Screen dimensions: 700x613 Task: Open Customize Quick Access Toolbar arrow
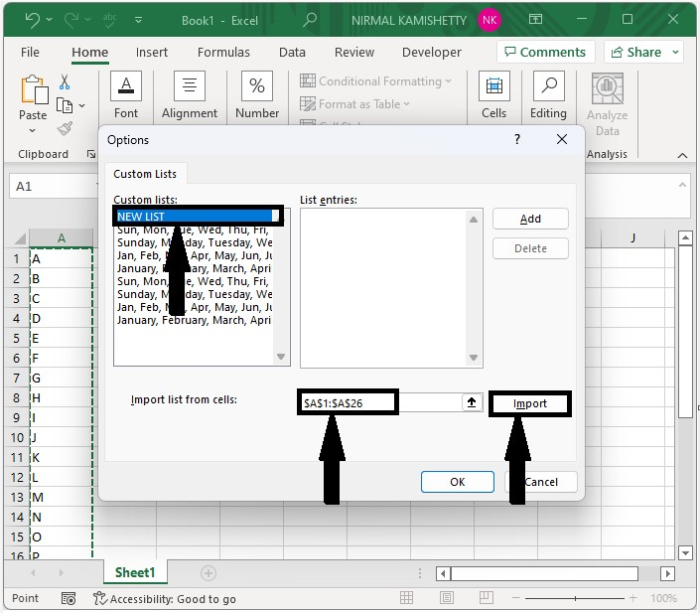[x=138, y=20]
